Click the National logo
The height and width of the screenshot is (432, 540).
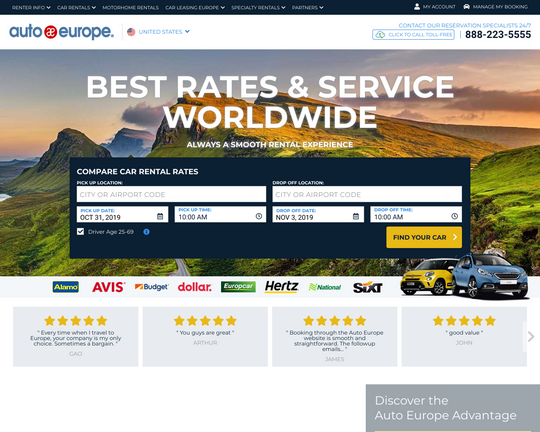325,287
